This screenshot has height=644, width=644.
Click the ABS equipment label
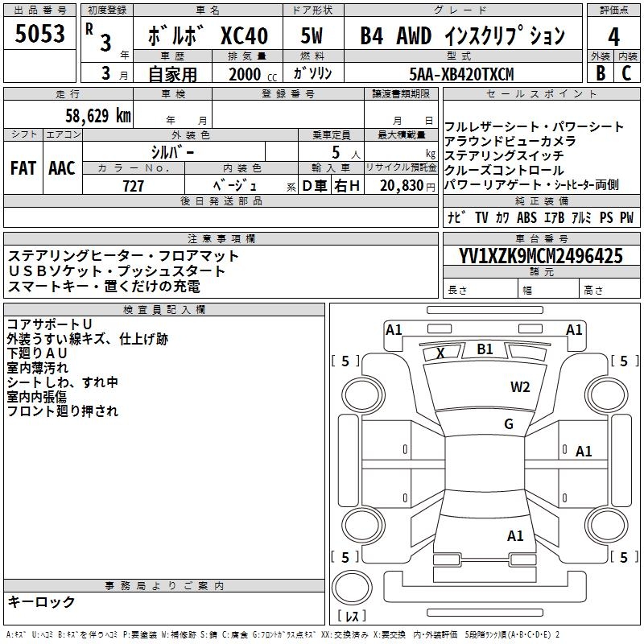[527, 217]
